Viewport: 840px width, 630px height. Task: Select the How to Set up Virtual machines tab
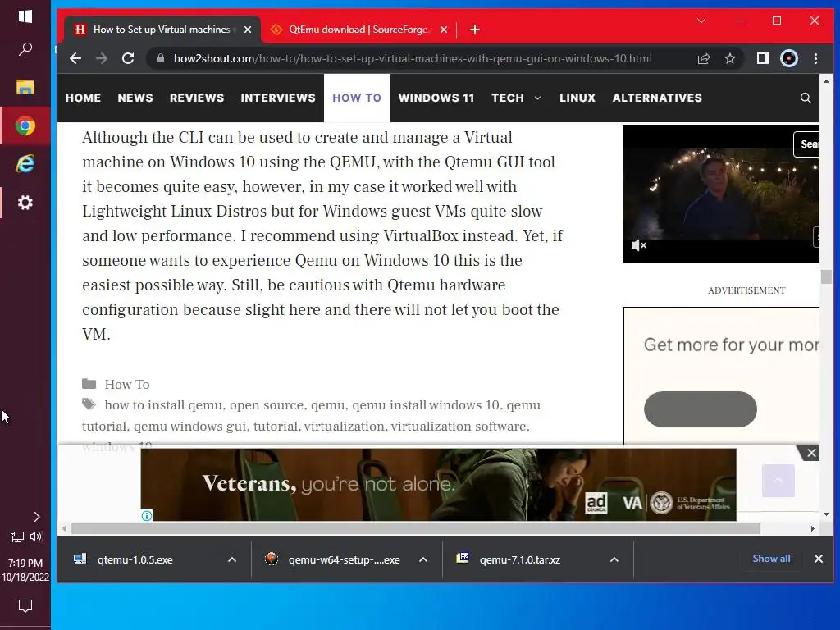[x=162, y=30]
